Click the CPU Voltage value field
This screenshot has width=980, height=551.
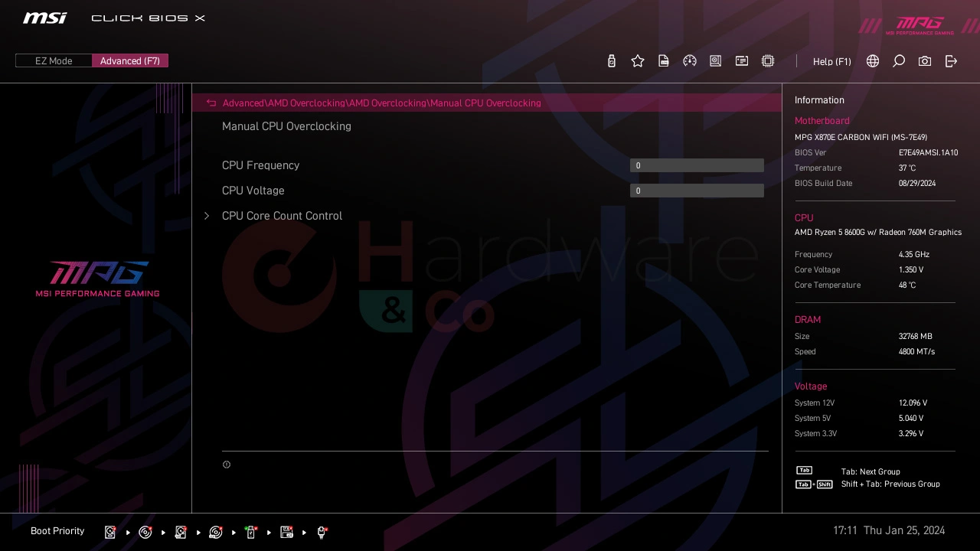coord(697,191)
